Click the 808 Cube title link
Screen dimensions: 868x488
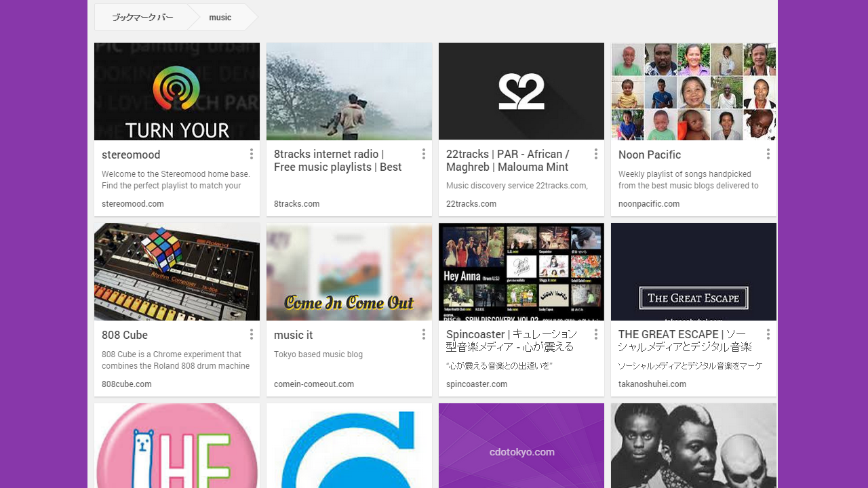(x=125, y=335)
